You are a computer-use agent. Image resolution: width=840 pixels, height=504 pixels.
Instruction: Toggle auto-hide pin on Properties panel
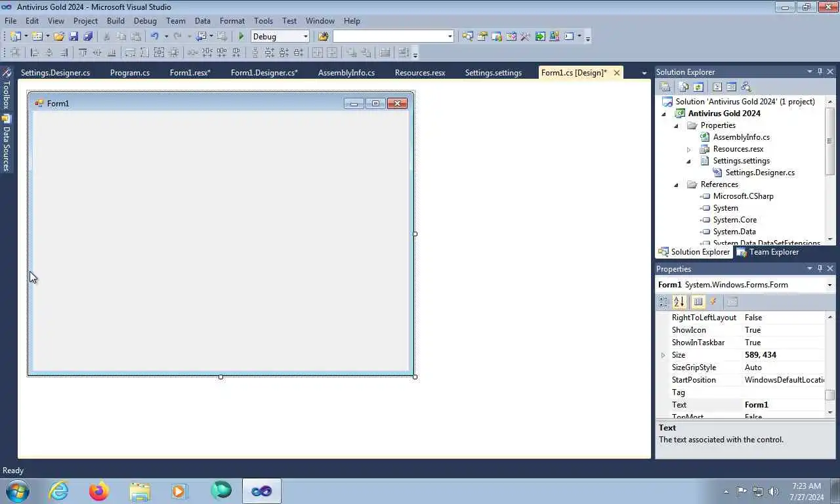[x=820, y=268]
